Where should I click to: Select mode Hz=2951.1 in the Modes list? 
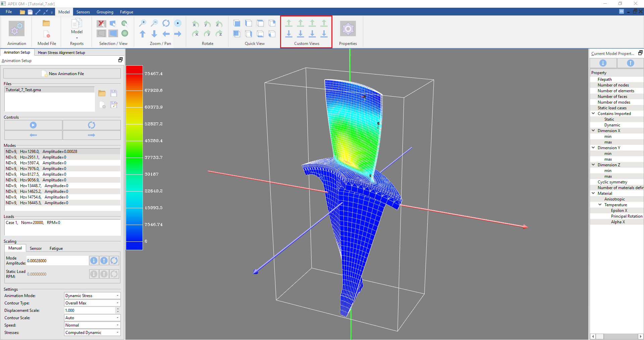pyautogui.click(x=62, y=157)
